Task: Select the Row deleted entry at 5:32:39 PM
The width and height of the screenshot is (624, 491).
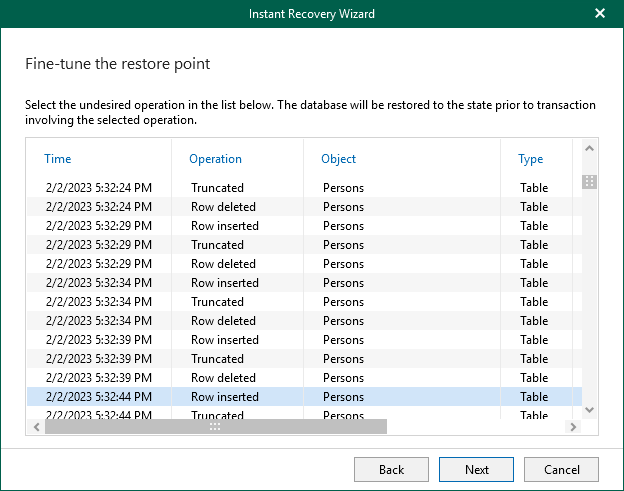Action: point(223,378)
